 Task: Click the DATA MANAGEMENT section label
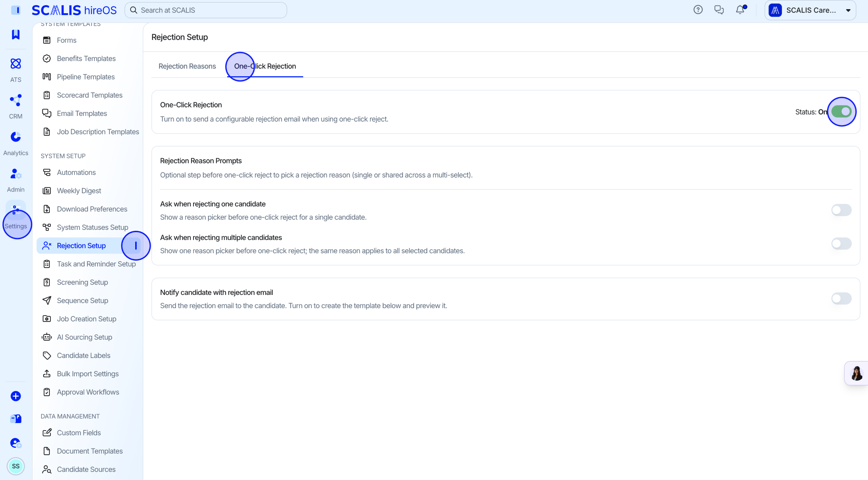click(x=70, y=416)
